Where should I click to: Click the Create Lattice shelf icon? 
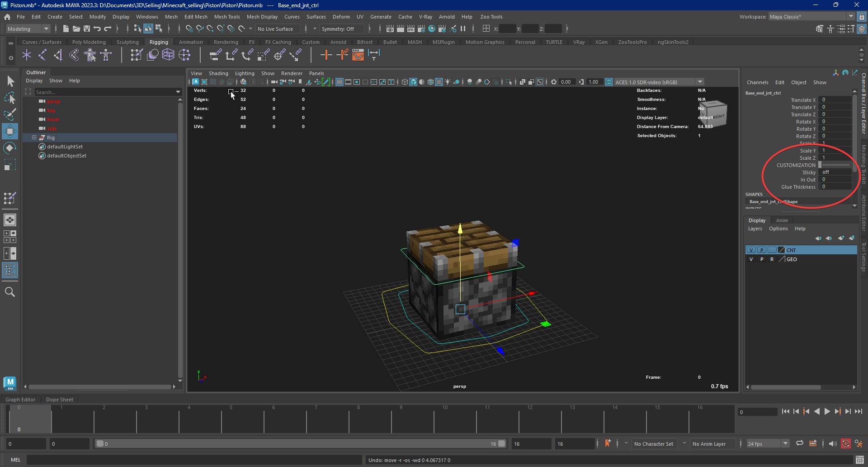[x=168, y=55]
